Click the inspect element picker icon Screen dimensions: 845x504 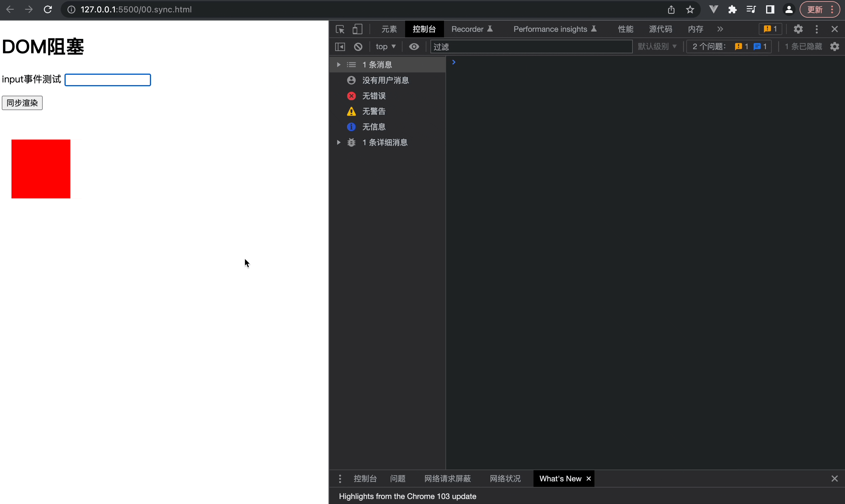coord(340,29)
